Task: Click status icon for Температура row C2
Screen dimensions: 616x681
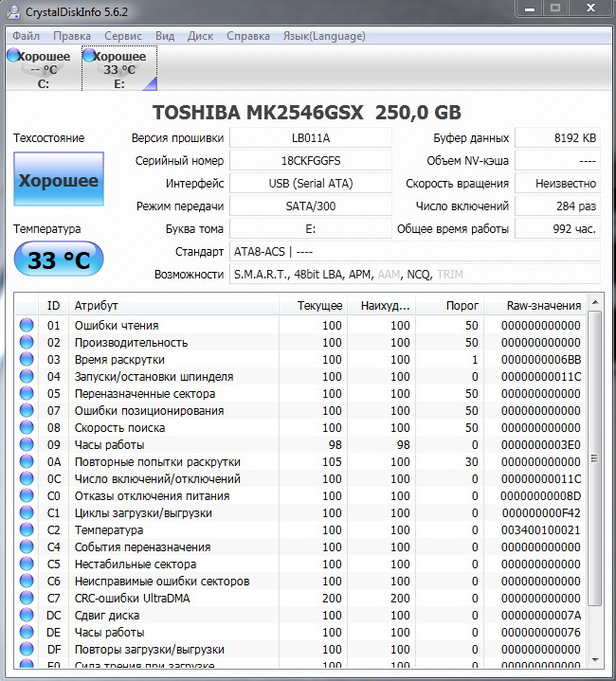Action: tap(27, 530)
